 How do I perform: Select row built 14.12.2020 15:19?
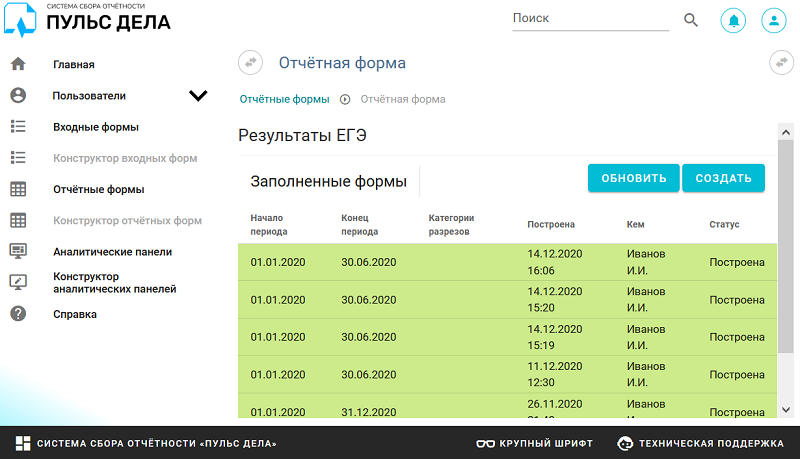(x=508, y=337)
